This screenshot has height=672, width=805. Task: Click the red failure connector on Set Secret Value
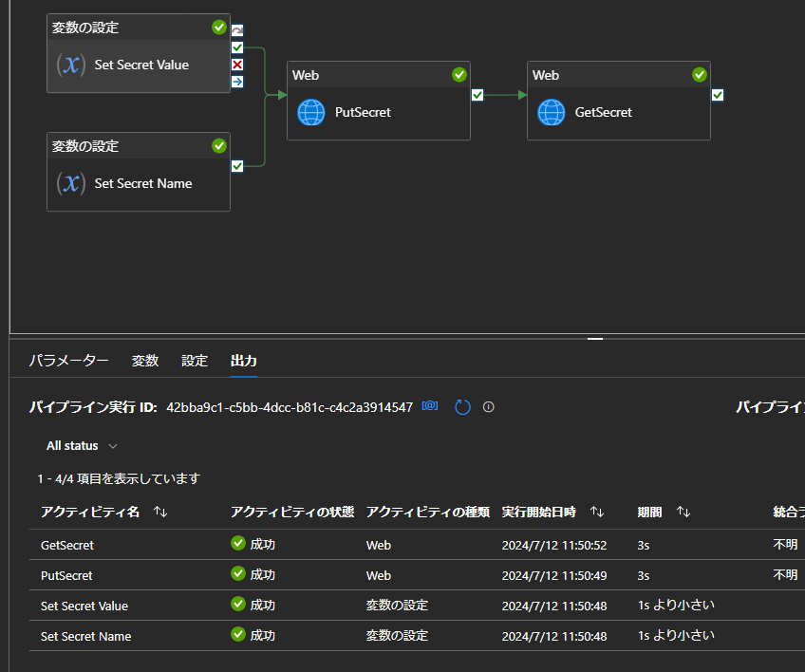(x=237, y=65)
